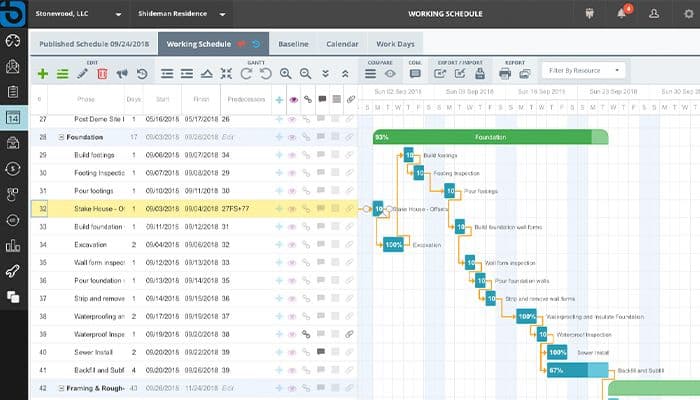Click the green Foundation progress bar
700x400 pixels.
(490, 137)
